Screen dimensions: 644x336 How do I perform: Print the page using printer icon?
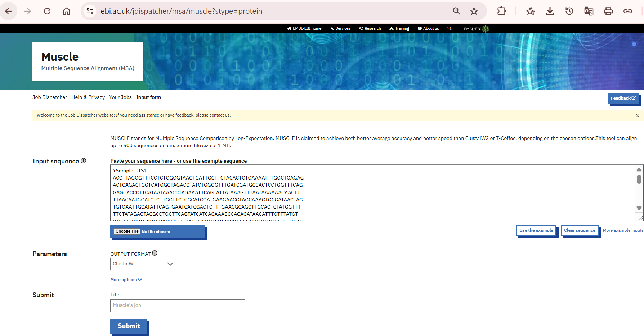pyautogui.click(x=608, y=11)
